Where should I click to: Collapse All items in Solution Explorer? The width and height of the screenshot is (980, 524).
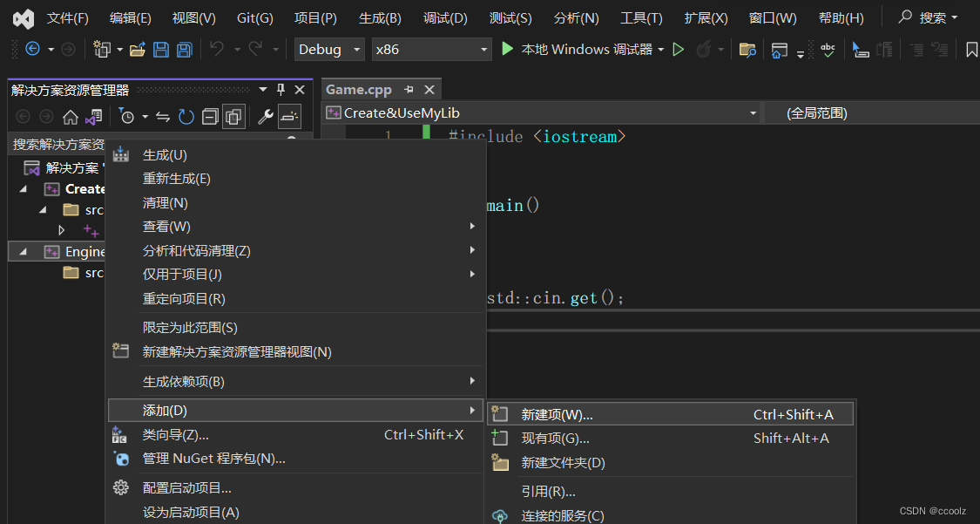pyautogui.click(x=211, y=116)
